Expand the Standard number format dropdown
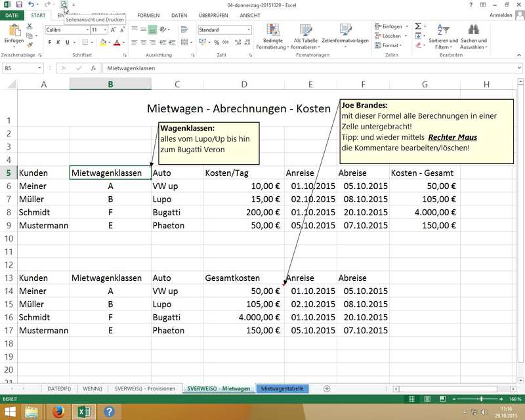This screenshot has width=525, height=420. (x=249, y=30)
